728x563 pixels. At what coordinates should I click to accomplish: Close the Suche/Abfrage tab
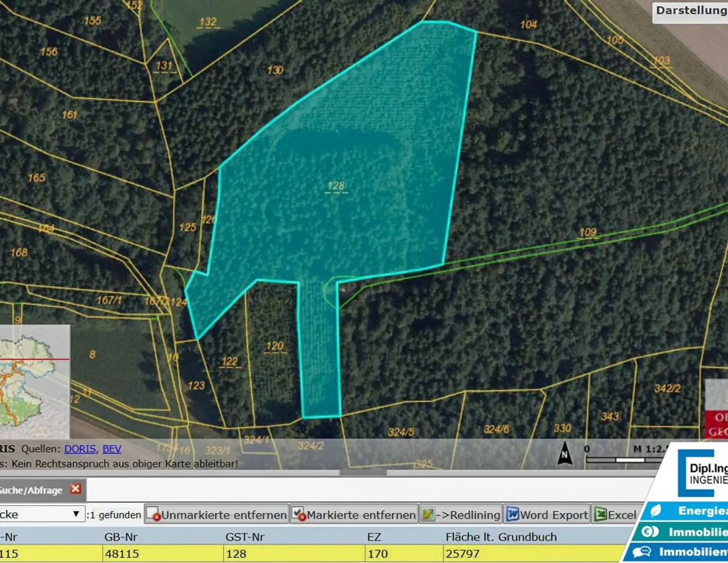click(76, 489)
